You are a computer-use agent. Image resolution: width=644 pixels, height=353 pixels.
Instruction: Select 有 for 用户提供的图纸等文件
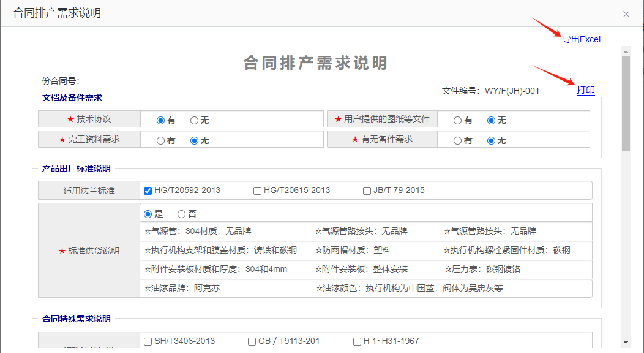point(457,121)
